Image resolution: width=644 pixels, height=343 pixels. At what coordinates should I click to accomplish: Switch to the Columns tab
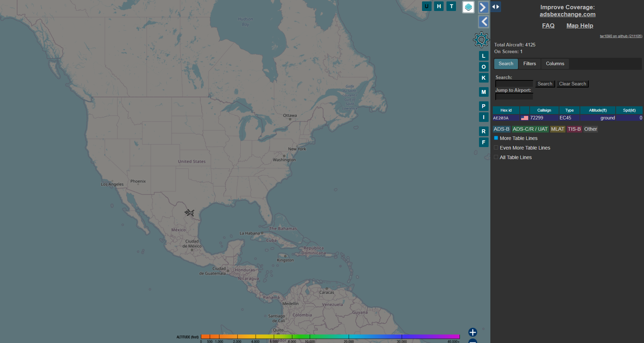click(555, 64)
